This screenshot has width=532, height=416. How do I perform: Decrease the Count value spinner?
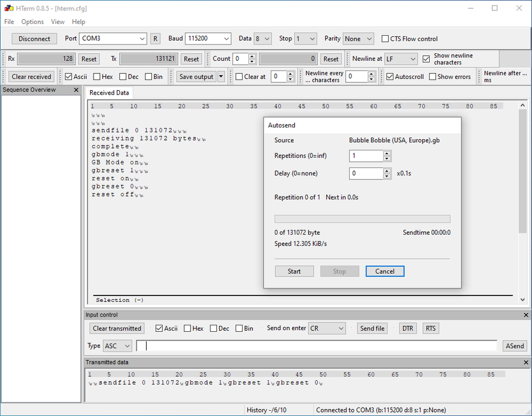(252, 61)
